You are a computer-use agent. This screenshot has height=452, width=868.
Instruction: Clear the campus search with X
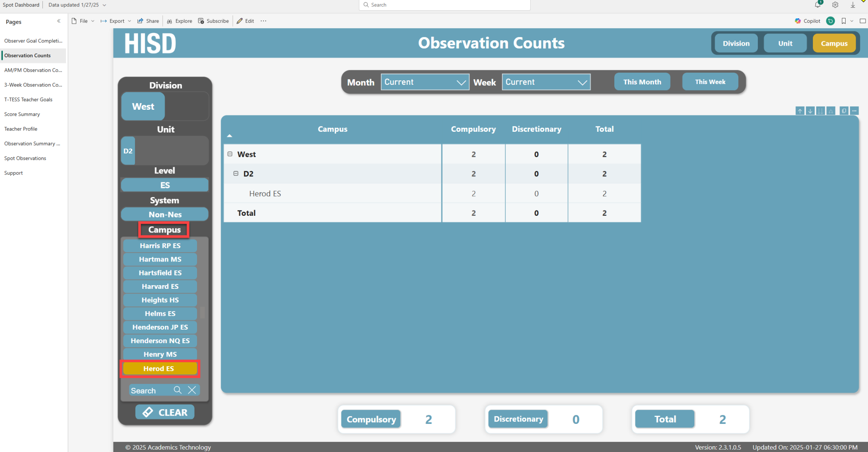(x=192, y=390)
